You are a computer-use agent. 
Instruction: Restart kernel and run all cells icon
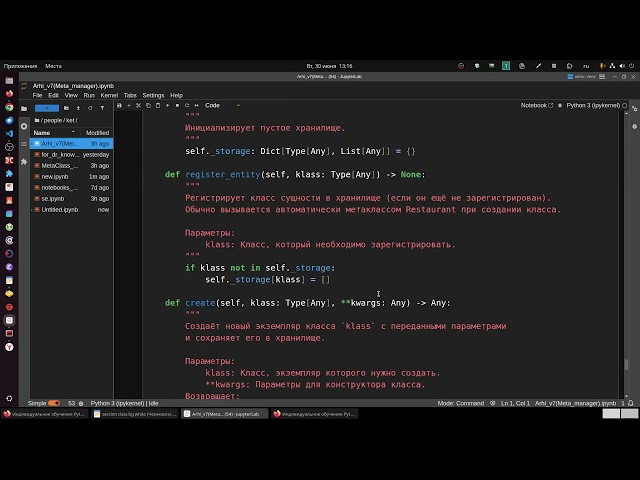point(197,105)
